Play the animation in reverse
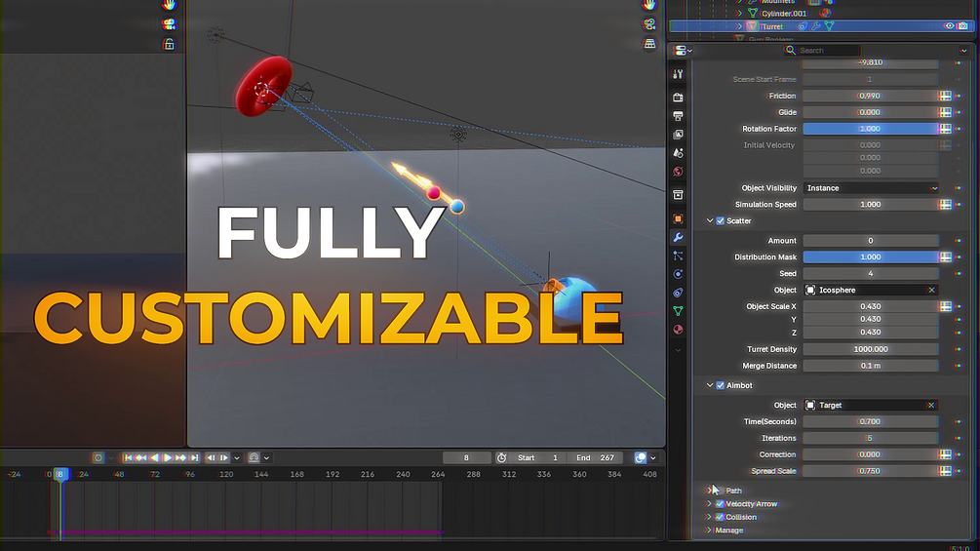The height and width of the screenshot is (551, 980). pos(154,458)
